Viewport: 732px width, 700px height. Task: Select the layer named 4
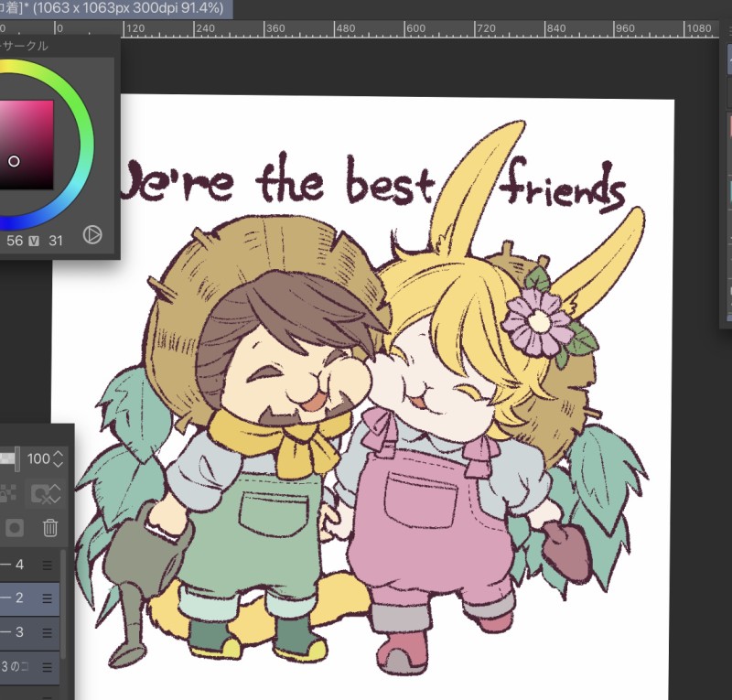30,565
